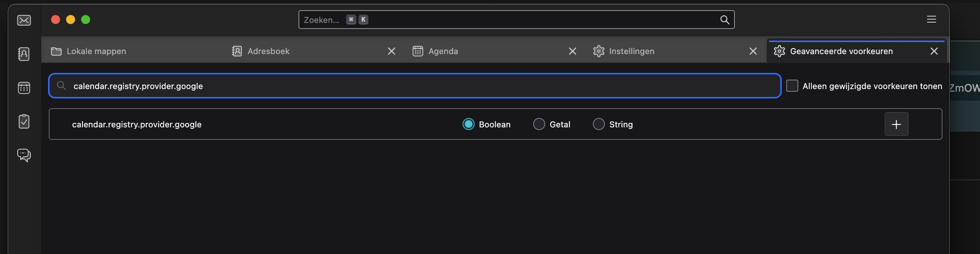Open the Address Book sidebar icon

point(24,54)
